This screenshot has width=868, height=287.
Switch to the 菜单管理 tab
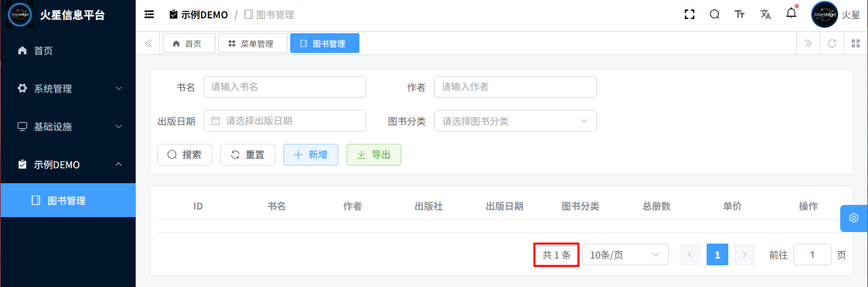[252, 43]
